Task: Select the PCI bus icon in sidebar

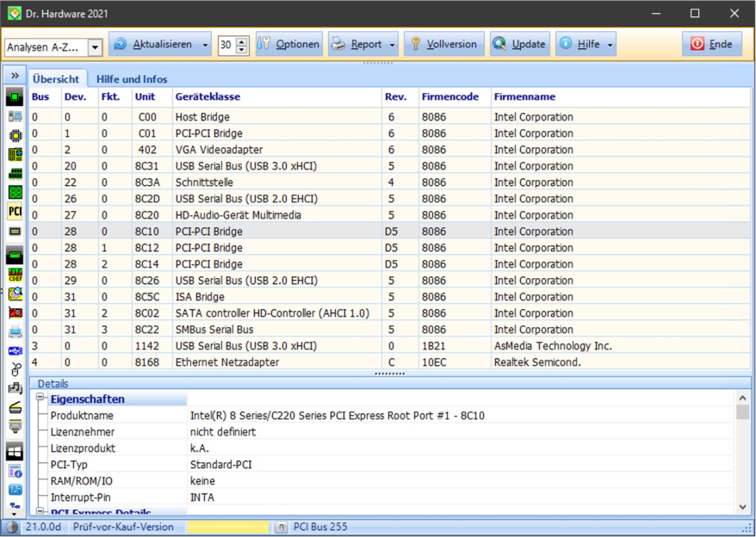Action: pos(15,212)
